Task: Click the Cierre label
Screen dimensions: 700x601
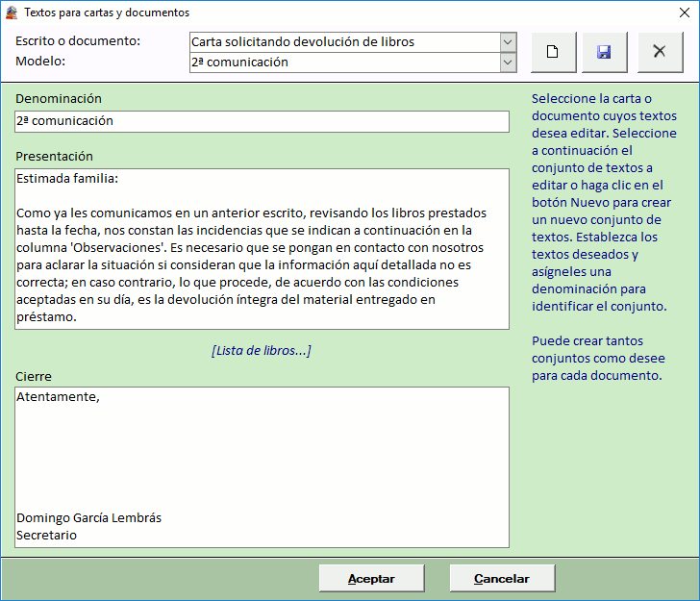Action: point(34,377)
